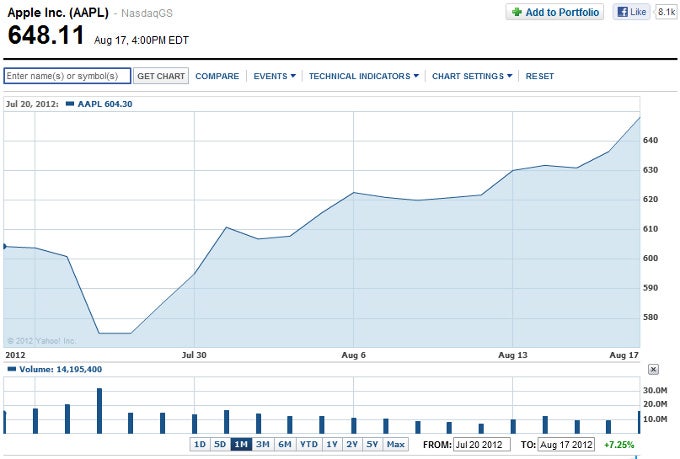This screenshot has height=459, width=680.
Task: Click the green plus Add to Portfolio icon
Action: tap(517, 12)
